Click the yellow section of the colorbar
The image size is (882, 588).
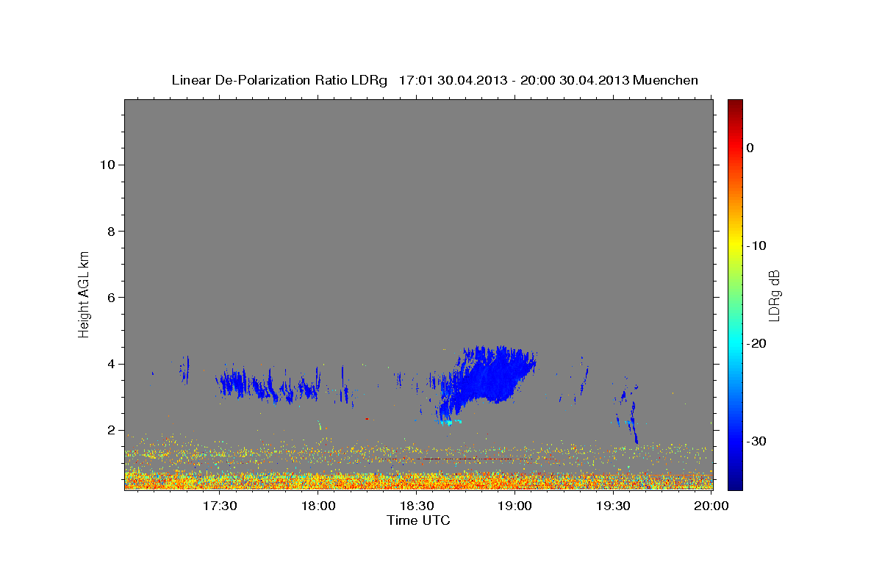click(x=735, y=245)
